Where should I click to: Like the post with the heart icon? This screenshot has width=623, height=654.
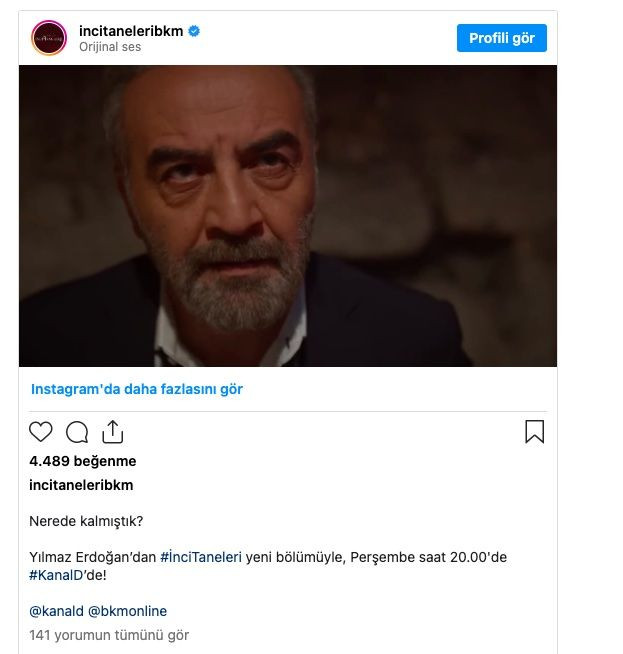[x=41, y=432]
